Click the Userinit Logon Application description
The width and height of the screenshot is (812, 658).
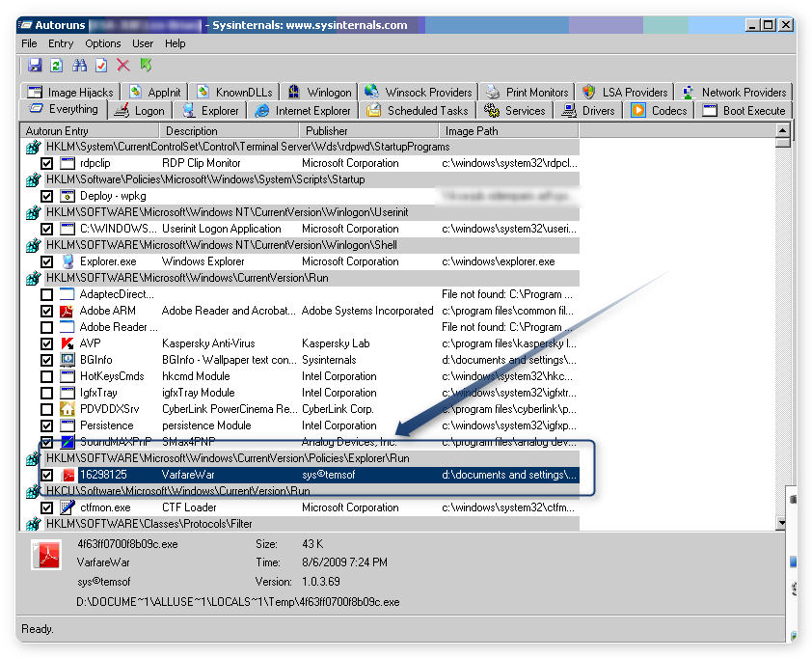click(x=221, y=229)
